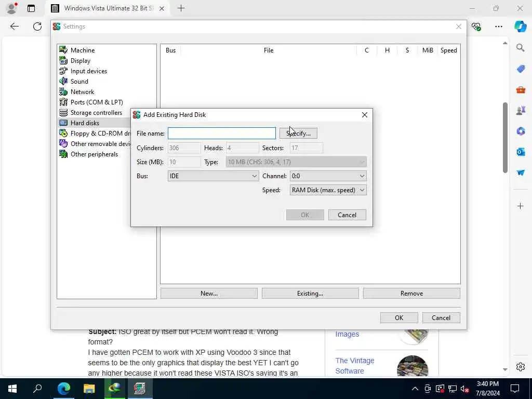
Task: Add a new Edge sidebar app
Action: click(x=521, y=206)
